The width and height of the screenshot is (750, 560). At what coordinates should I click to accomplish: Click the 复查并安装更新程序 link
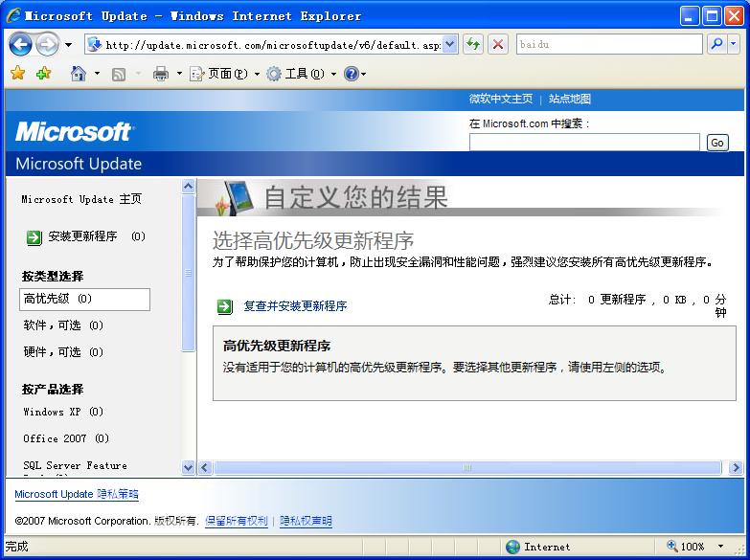[x=295, y=306]
